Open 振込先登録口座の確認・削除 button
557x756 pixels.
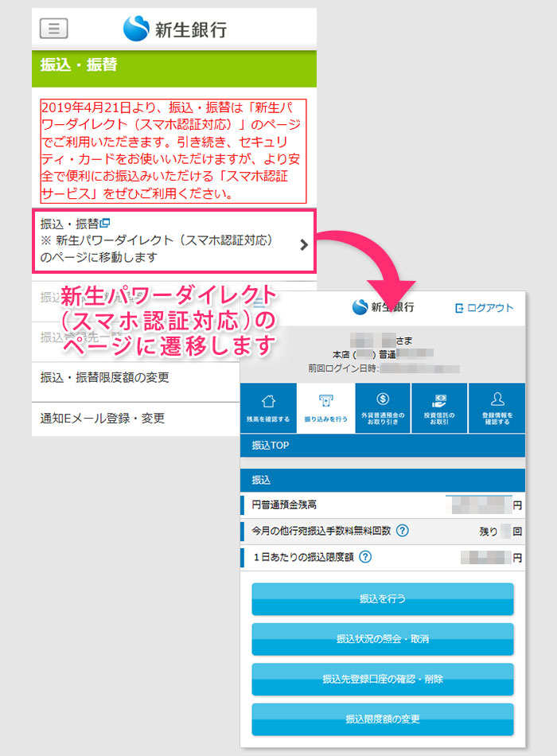pos(383,679)
